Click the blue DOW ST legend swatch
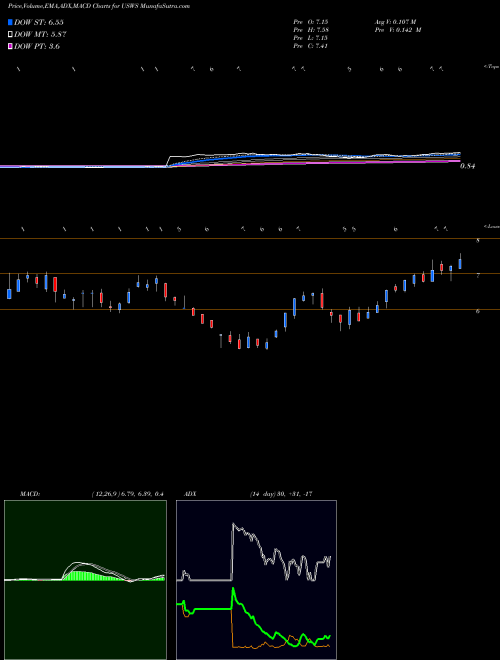The height and width of the screenshot is (660, 500). (11, 22)
